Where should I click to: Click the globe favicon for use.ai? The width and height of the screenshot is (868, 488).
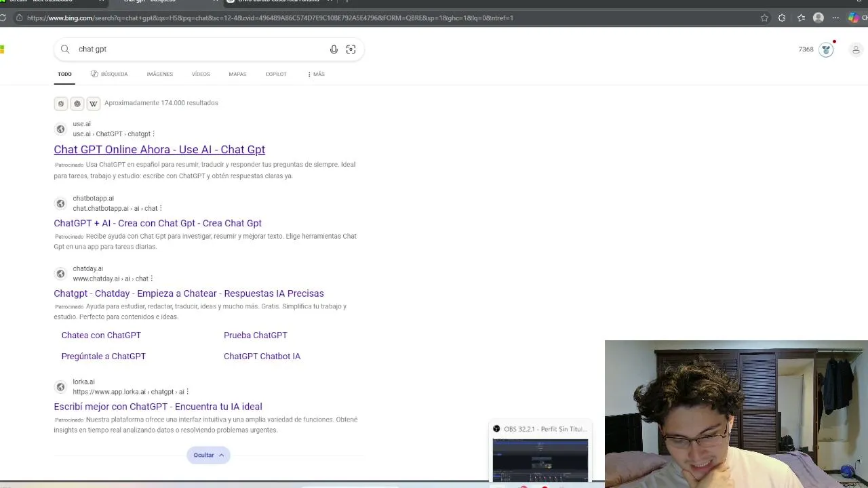point(60,129)
